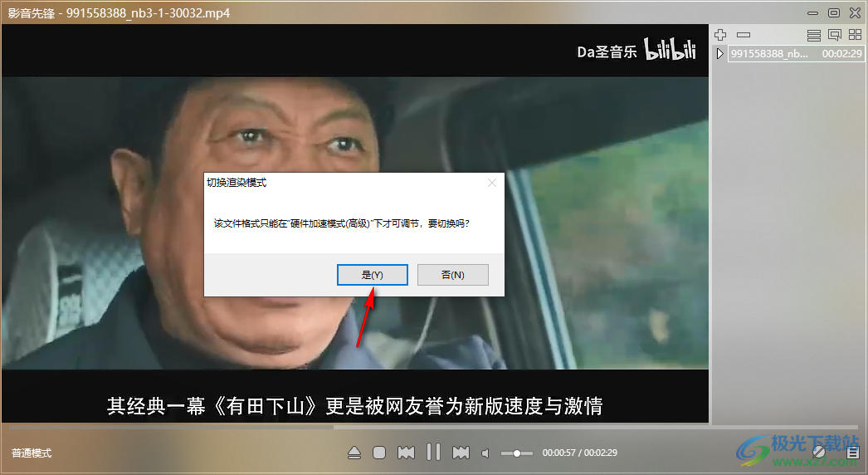This screenshot has height=475, width=868.
Task: Click the elapsed time display 00:00:57
Action: pos(558,453)
